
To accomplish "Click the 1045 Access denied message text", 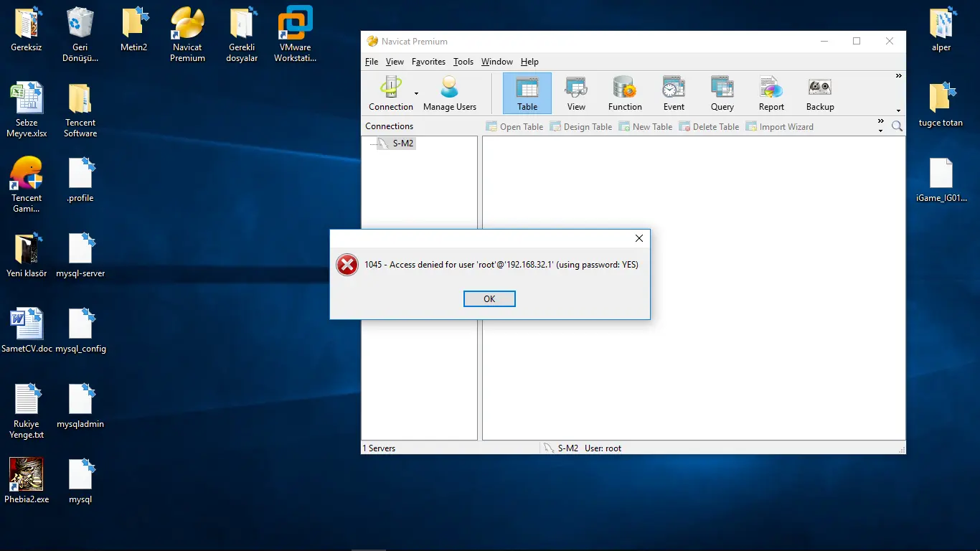I will pyautogui.click(x=501, y=265).
